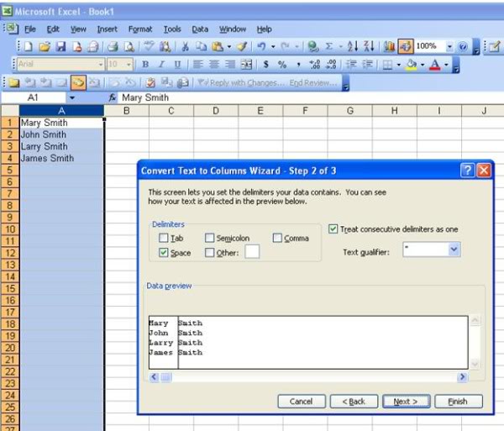
Task: Enable the Tab delimiter checkbox
Action: [x=164, y=239]
